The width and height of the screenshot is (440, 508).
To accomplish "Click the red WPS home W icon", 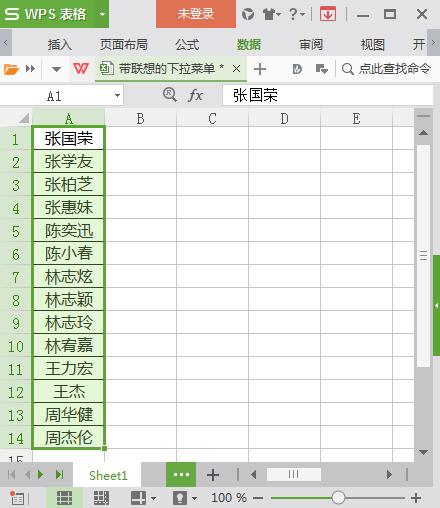I will [x=81, y=69].
